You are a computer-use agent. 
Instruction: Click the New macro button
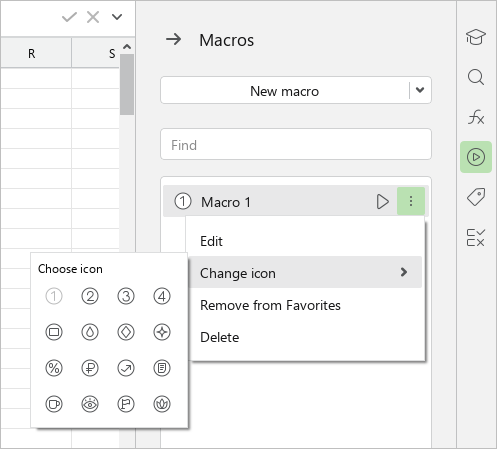click(285, 90)
